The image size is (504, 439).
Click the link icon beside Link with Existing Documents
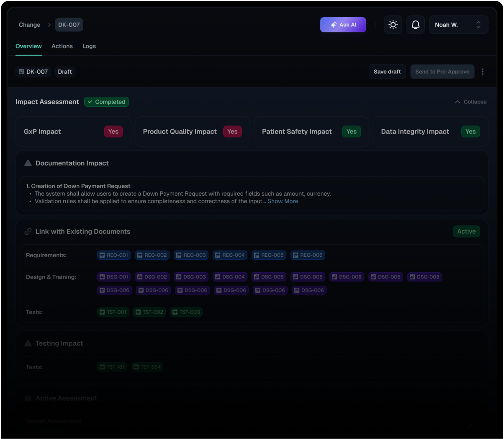point(28,232)
